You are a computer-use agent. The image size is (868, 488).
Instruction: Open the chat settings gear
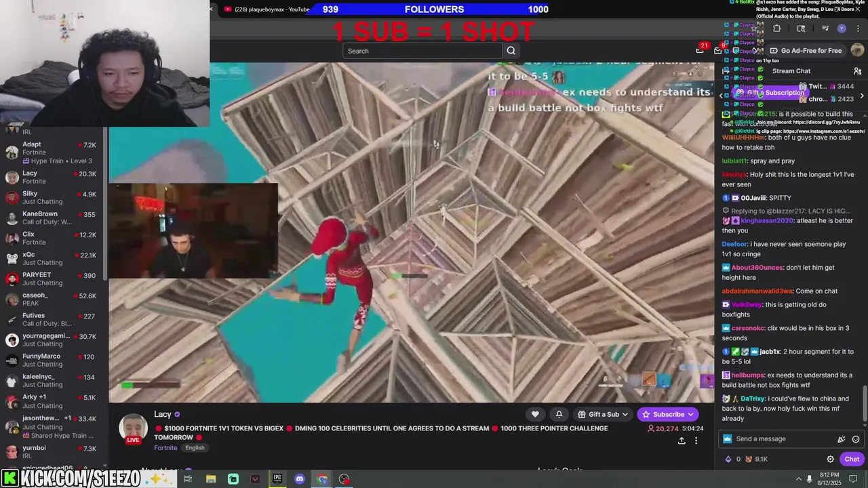point(830,459)
